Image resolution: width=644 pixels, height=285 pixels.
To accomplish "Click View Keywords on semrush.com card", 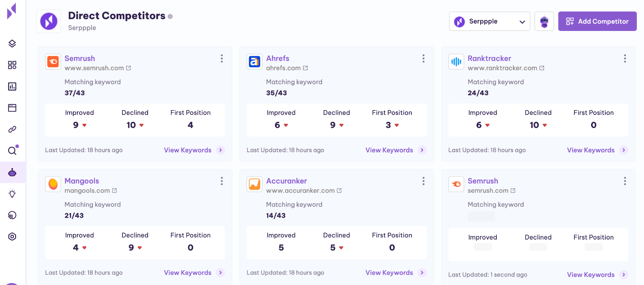I will 591,275.
